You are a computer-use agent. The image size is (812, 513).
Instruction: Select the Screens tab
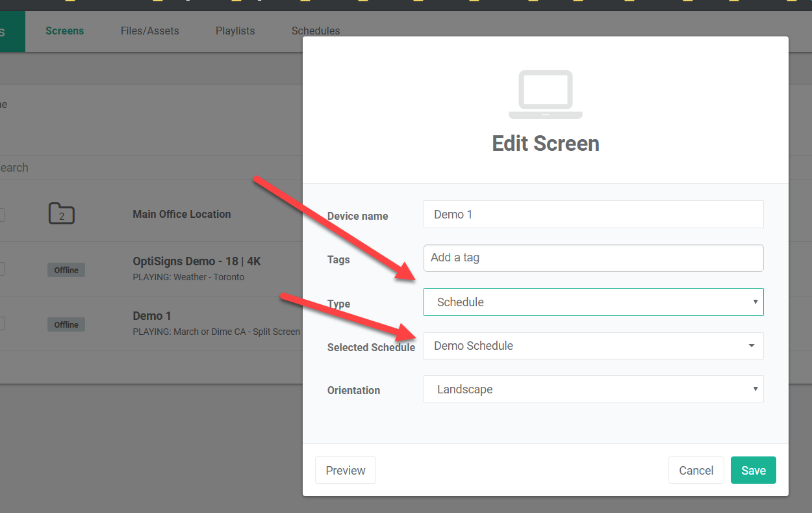(64, 31)
